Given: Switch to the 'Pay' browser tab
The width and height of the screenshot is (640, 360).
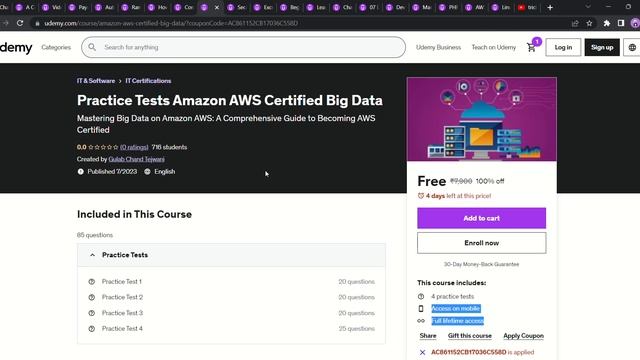Looking at the screenshot, I should point(78,7).
